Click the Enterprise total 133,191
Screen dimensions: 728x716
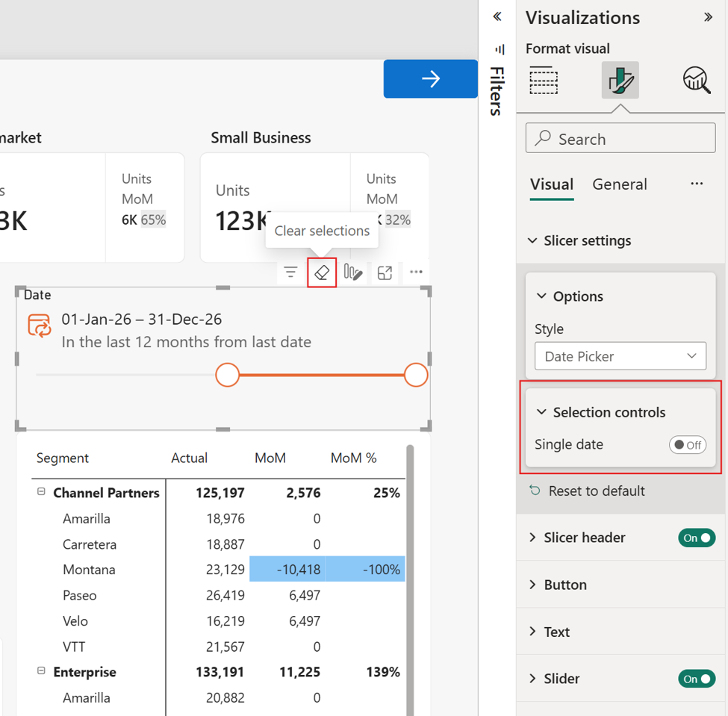coord(220,672)
